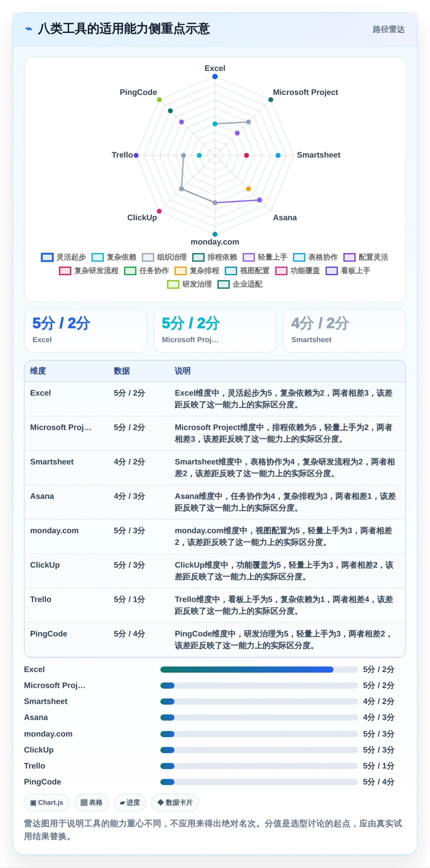
Task: Click the Microsoft Proj… progress bar
Action: 259,685
